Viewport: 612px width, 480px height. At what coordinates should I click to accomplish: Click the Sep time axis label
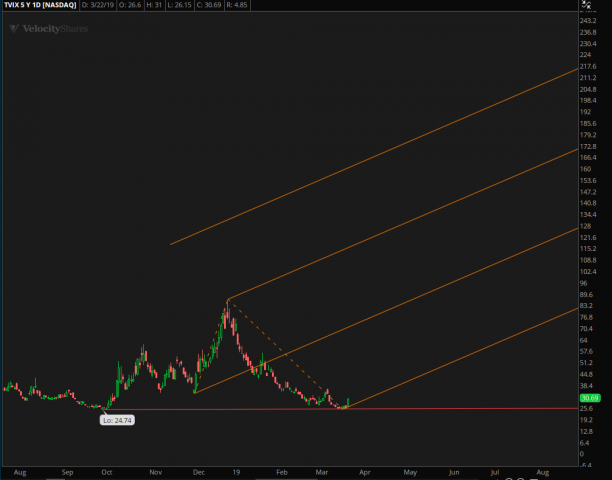68,472
